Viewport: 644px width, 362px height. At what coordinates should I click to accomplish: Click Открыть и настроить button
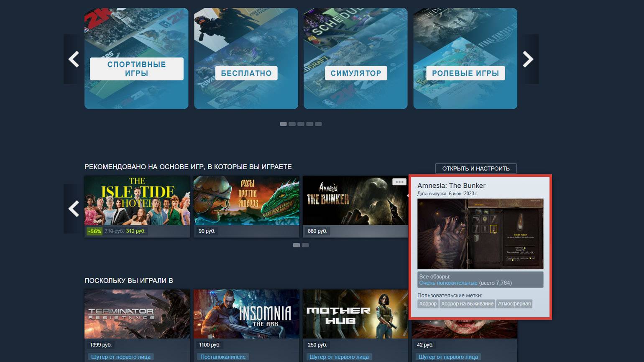coord(476,168)
